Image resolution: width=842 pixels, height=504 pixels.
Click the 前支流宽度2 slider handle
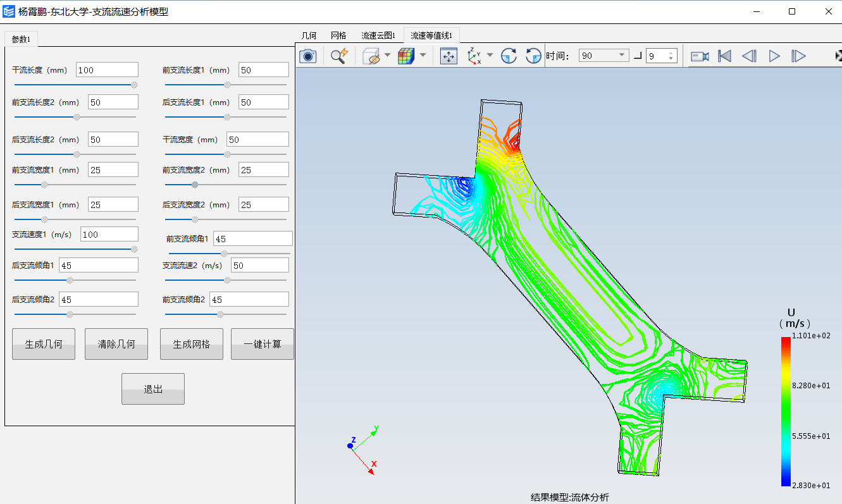point(195,185)
